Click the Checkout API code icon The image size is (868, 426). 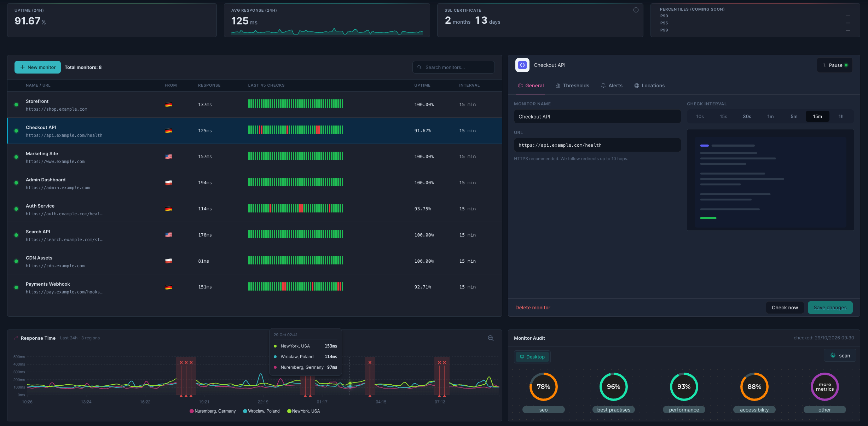click(522, 65)
